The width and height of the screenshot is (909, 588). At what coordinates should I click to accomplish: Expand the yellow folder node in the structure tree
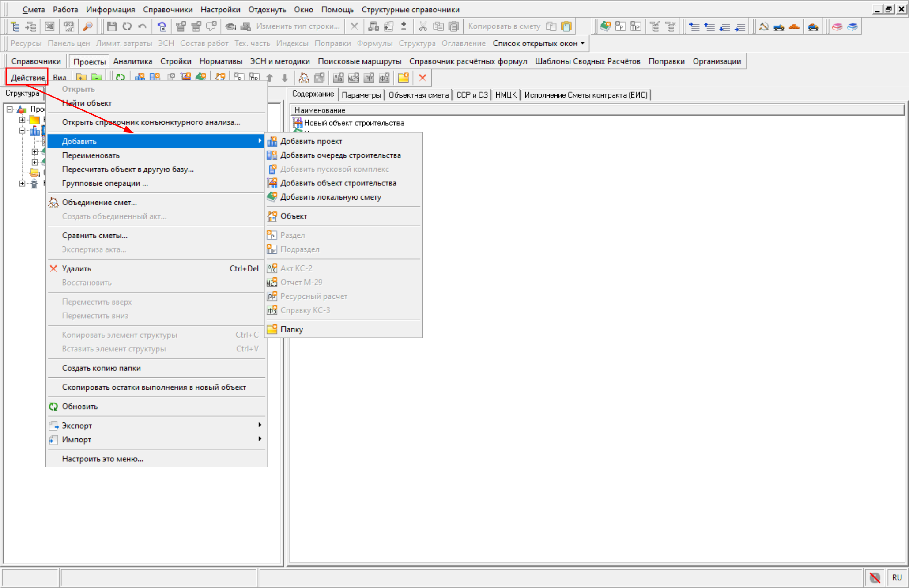click(22, 120)
